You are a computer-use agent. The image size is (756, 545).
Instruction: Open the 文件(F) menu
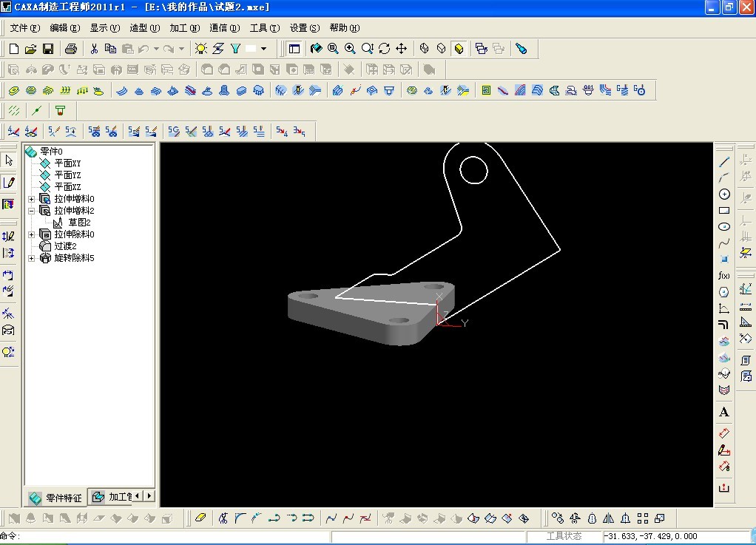25,28
